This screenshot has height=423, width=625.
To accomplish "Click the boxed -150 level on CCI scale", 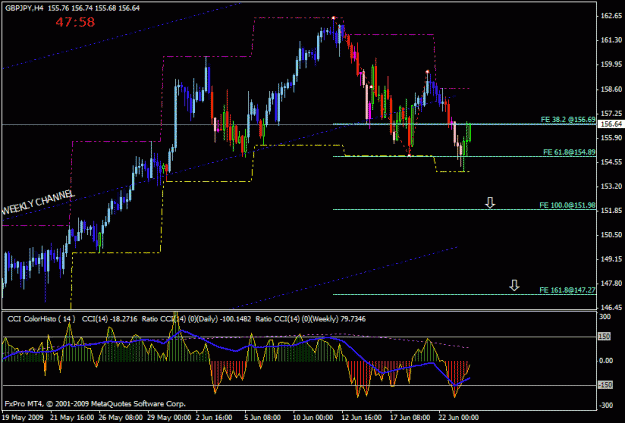I will (x=605, y=385).
